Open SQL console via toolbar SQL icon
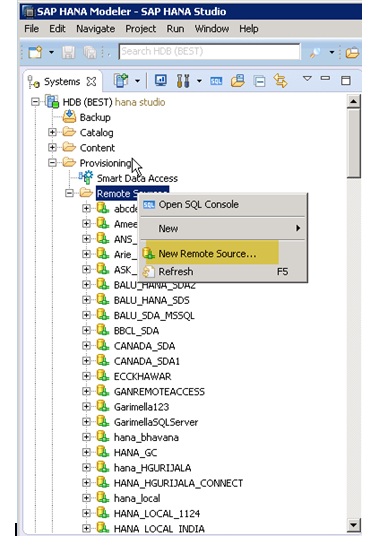378x545 pixels. coord(216,81)
